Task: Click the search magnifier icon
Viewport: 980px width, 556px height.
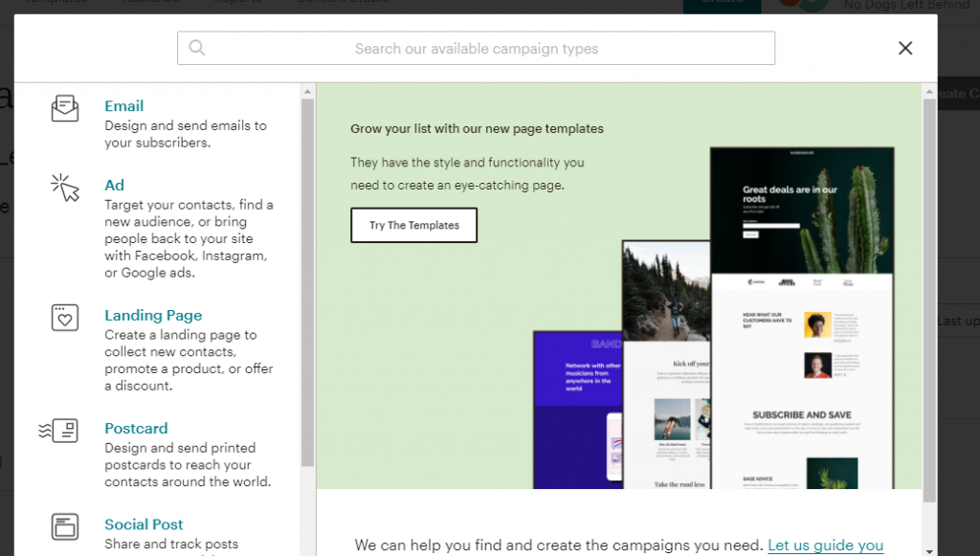Action: 197,48
